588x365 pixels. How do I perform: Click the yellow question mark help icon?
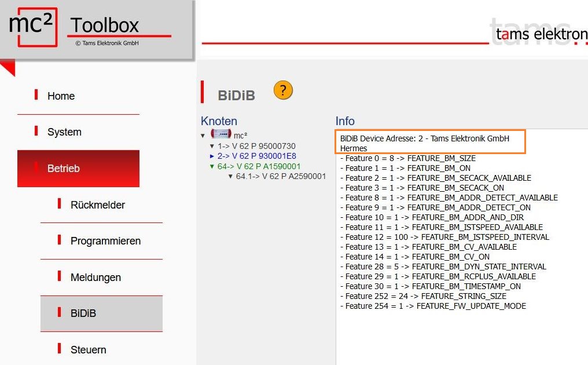tap(283, 90)
